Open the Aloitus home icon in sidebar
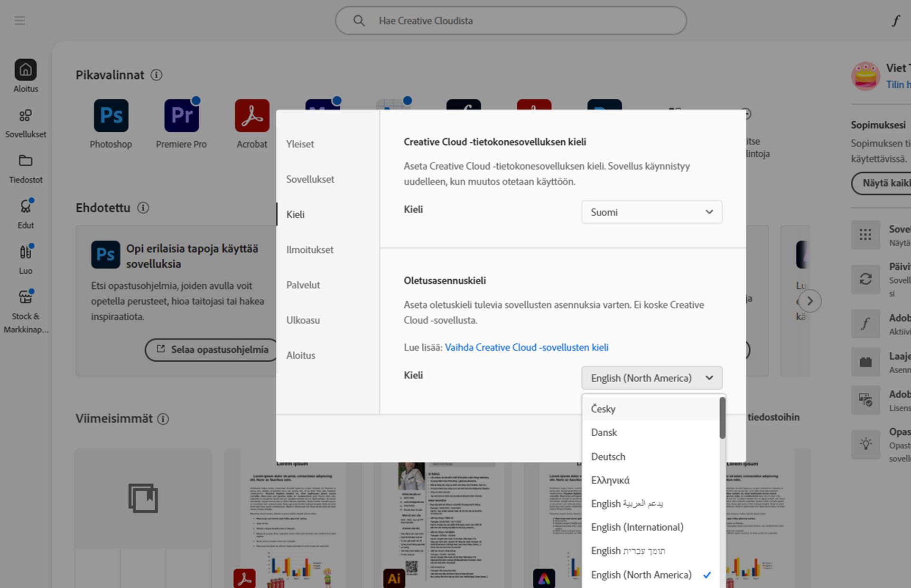This screenshot has width=911, height=588. coord(26,70)
